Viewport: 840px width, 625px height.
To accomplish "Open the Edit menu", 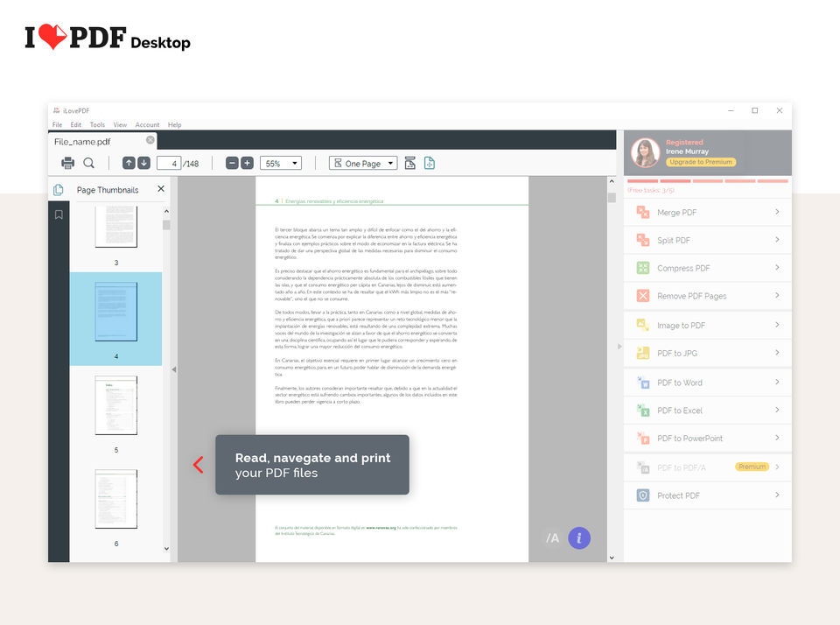I will click(76, 124).
